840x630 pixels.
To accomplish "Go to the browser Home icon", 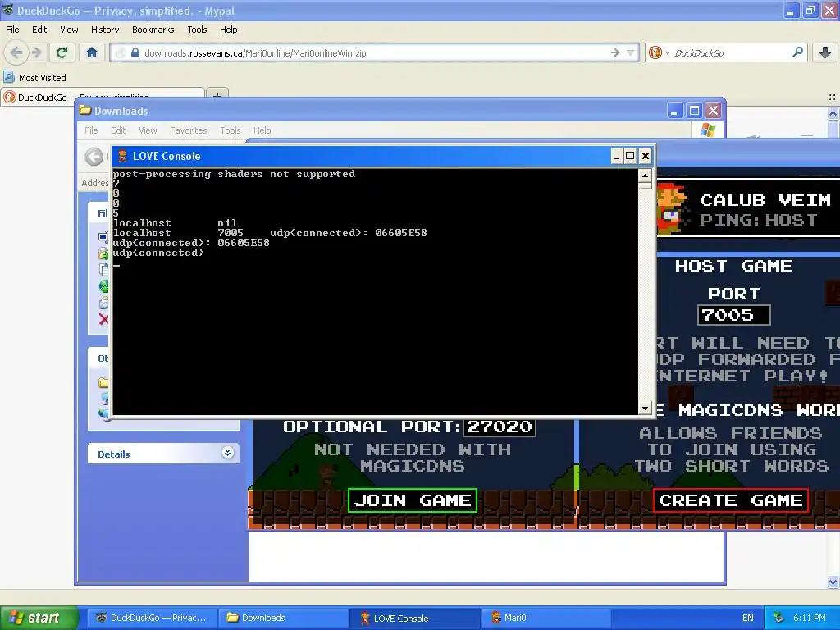I will pyautogui.click(x=92, y=52).
